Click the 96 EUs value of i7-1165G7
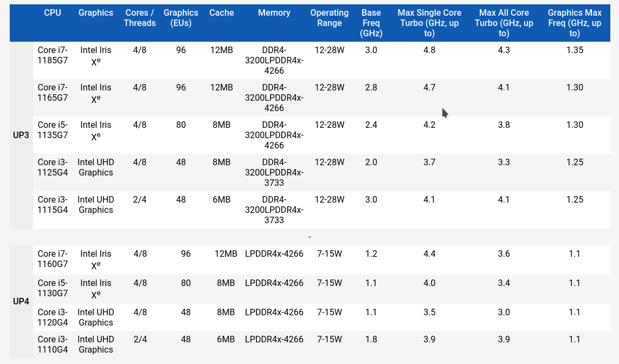Image resolution: width=619 pixels, height=364 pixels. [x=181, y=88]
